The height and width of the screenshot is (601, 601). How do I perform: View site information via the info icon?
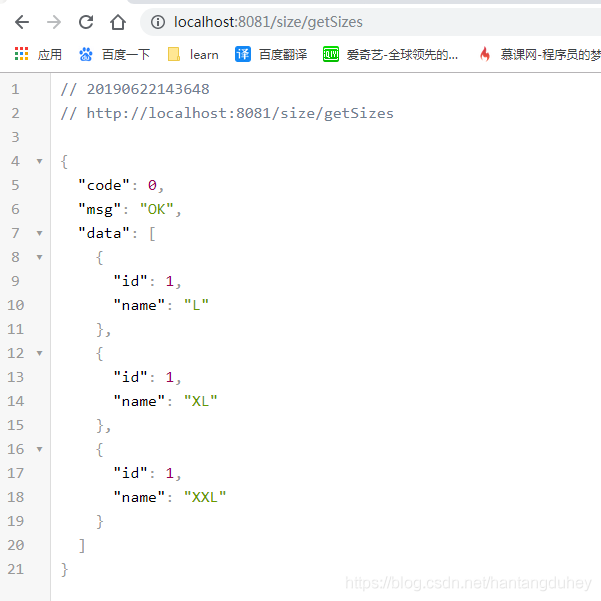[158, 22]
